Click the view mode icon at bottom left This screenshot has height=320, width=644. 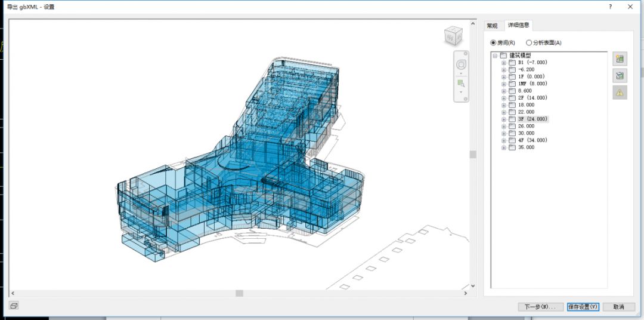click(14, 306)
